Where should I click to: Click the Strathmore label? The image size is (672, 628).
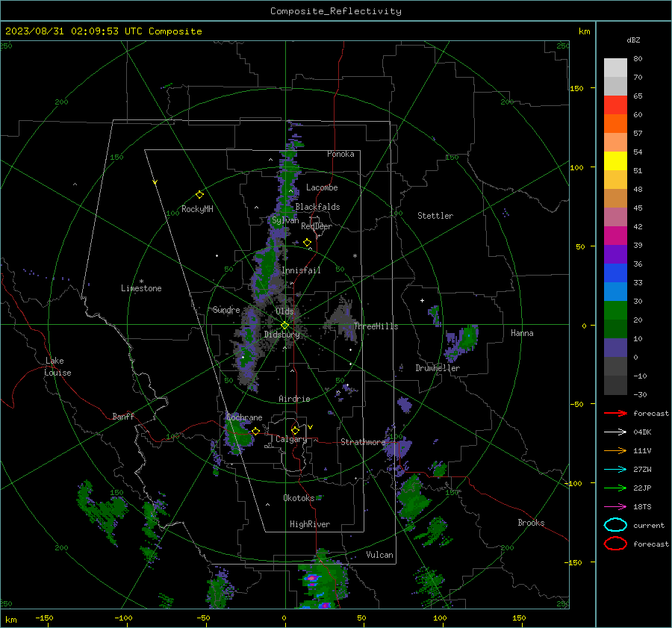click(363, 442)
